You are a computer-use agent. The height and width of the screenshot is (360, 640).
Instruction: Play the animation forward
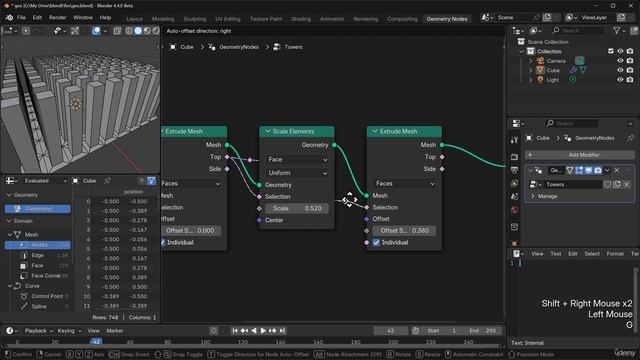pyautogui.click(x=263, y=331)
